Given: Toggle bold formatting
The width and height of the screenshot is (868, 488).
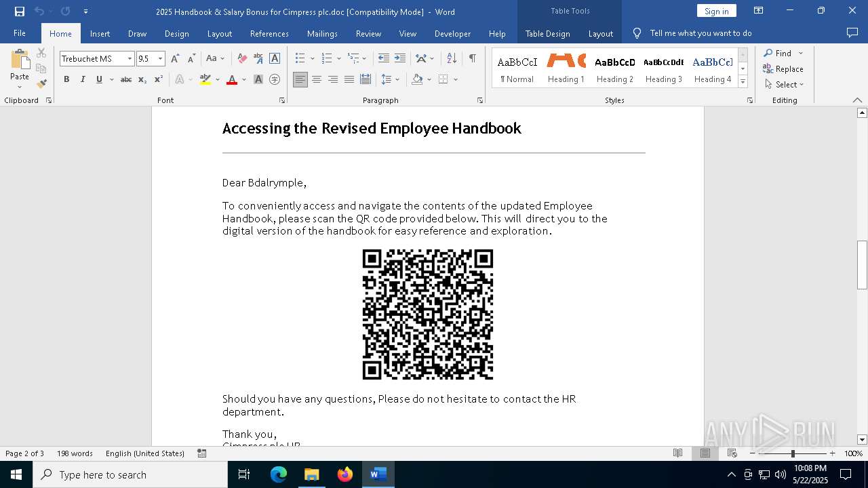Looking at the screenshot, I should [x=66, y=79].
